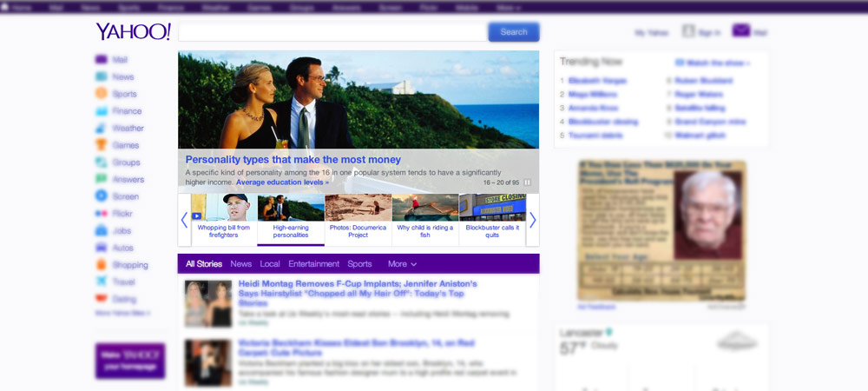Click Make Yahoo your homepage button

130,361
